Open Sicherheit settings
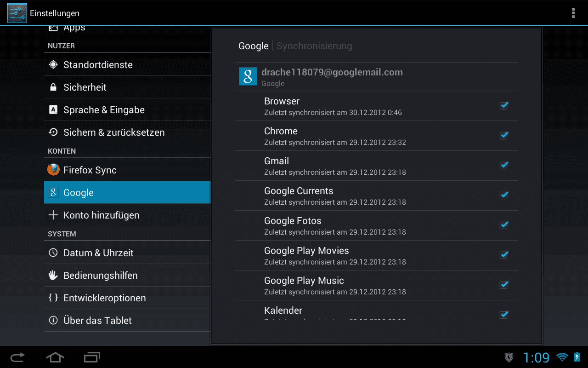 pos(127,87)
